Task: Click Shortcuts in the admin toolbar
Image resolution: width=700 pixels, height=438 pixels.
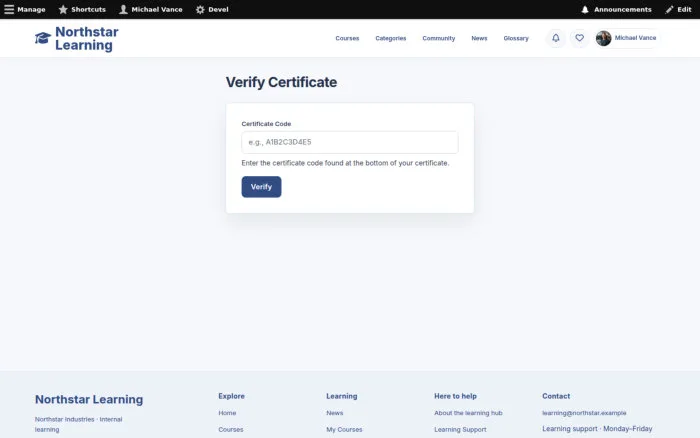Action: pyautogui.click(x=88, y=9)
